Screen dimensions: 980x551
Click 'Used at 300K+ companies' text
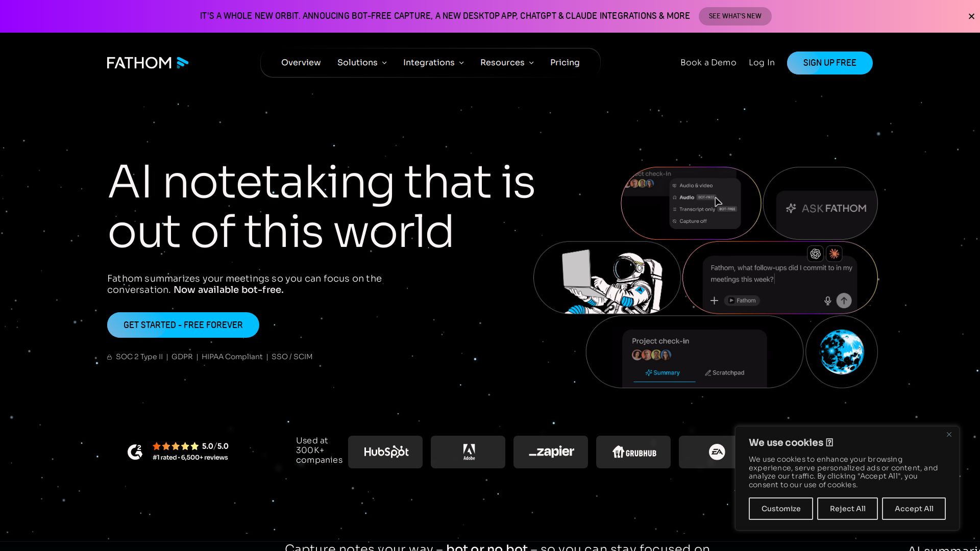(319, 450)
